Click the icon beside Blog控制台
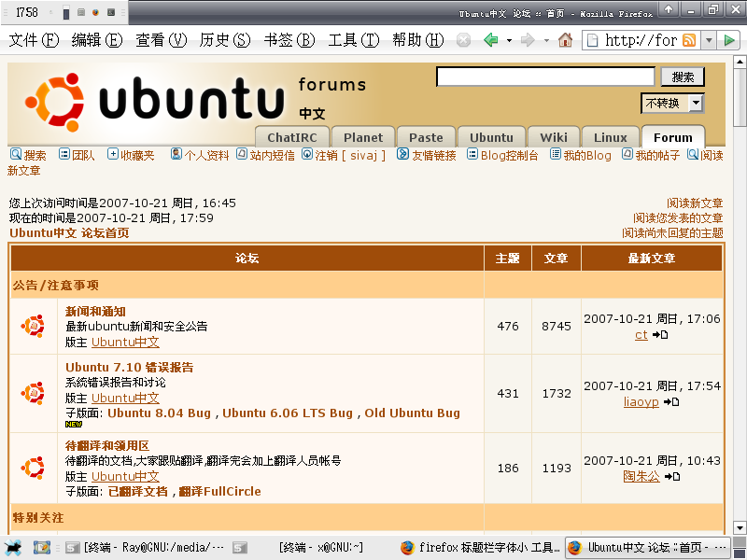The height and width of the screenshot is (560, 747). 472,154
